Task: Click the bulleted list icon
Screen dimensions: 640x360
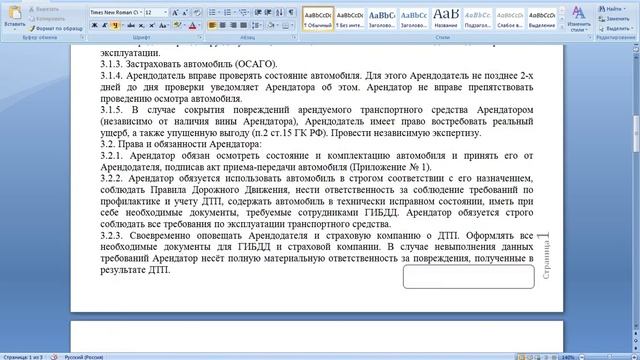Action: 212,13
